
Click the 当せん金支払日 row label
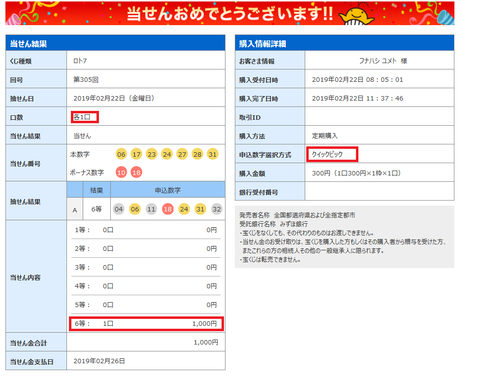pyautogui.click(x=32, y=362)
